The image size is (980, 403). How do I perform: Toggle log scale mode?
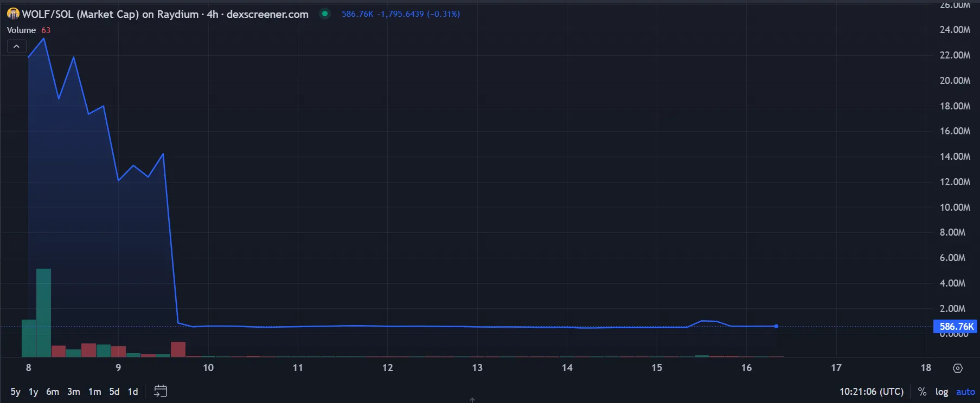(941, 392)
